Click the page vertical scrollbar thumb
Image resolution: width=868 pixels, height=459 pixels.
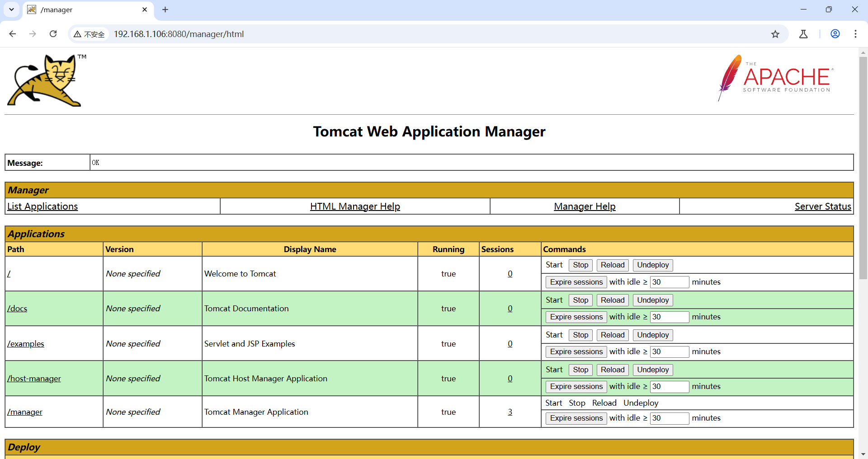click(x=863, y=168)
